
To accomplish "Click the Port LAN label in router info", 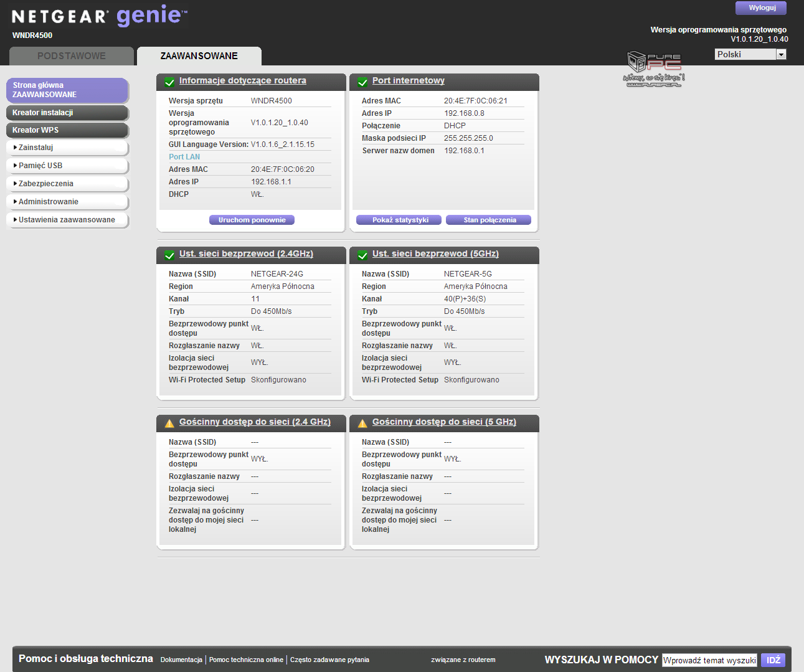I will (184, 157).
